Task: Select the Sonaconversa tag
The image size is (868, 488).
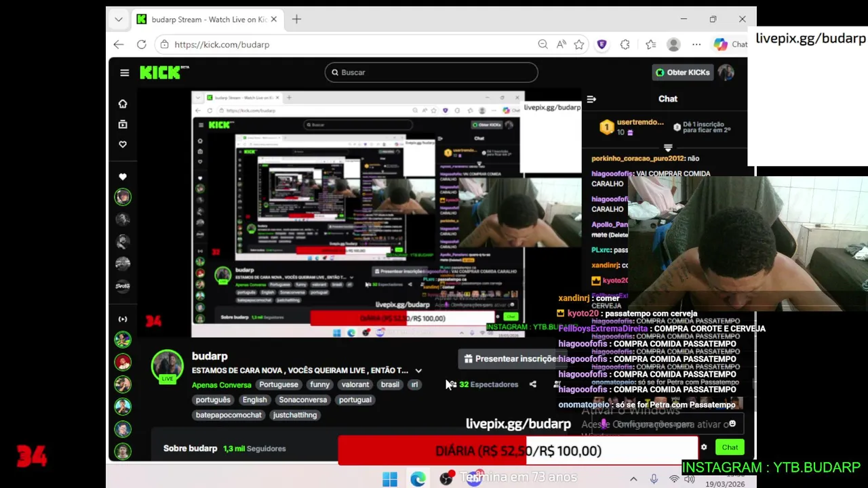Action: tap(303, 400)
